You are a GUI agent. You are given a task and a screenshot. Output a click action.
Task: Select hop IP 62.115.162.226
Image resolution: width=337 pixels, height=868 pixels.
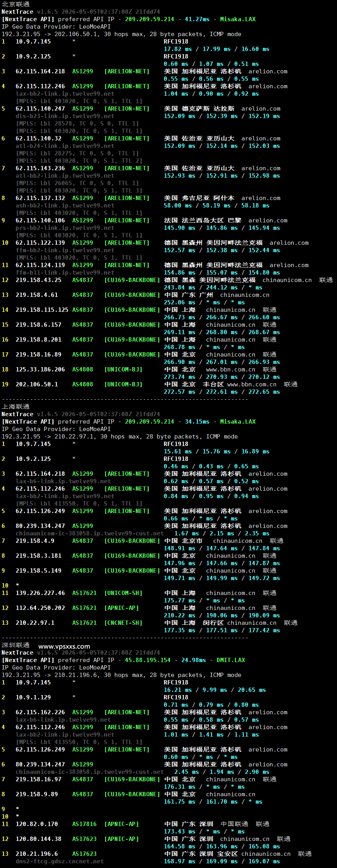click(x=40, y=712)
